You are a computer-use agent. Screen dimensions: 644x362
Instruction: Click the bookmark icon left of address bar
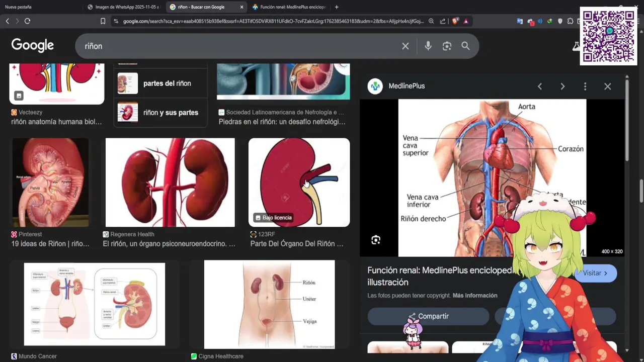tap(103, 21)
